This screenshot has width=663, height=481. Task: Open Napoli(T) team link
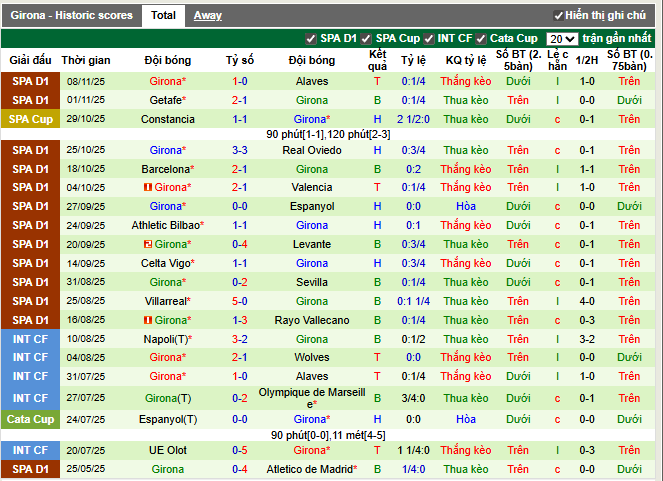(x=166, y=339)
